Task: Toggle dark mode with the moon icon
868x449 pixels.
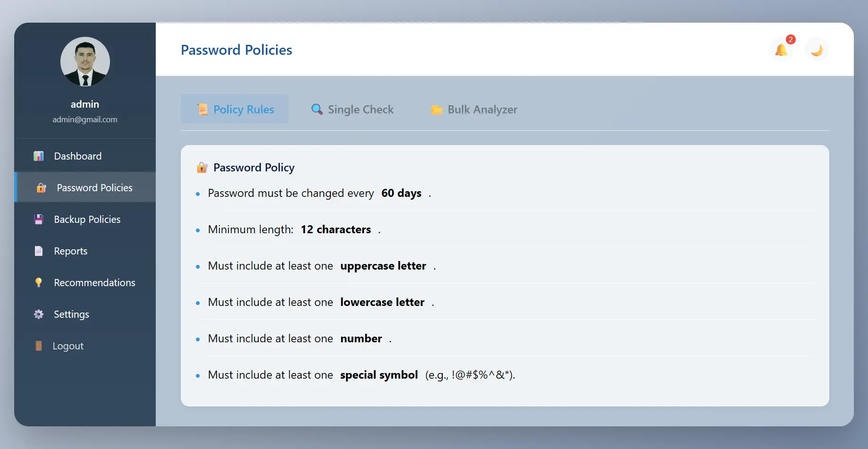Action: pyautogui.click(x=817, y=50)
